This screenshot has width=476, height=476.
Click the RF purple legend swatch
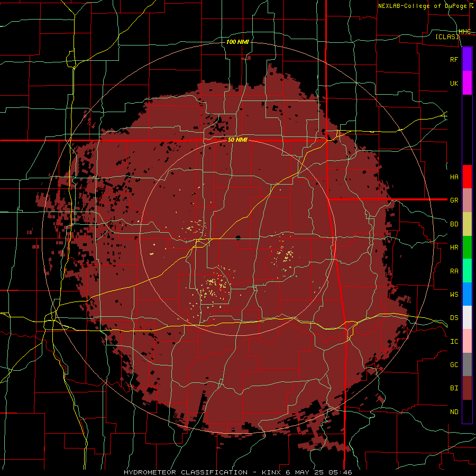[467, 59]
